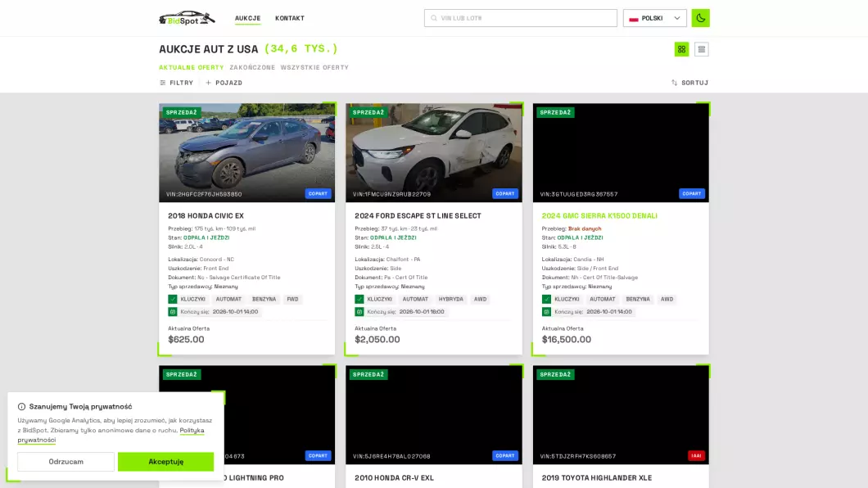Click the sort arrows icon
This screenshot has height=488, width=868.
(674, 83)
